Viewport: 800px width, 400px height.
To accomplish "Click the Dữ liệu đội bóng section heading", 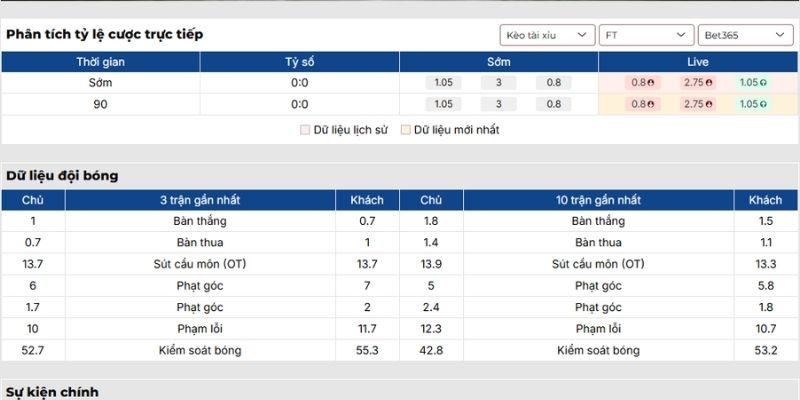I will [62, 175].
